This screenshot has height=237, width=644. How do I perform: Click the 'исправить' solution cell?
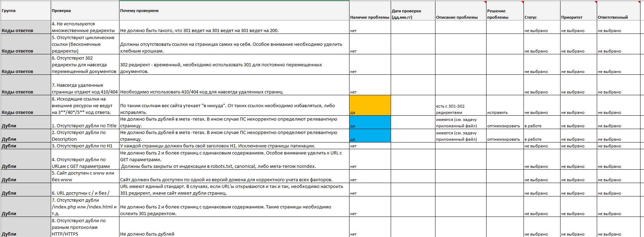505,105
